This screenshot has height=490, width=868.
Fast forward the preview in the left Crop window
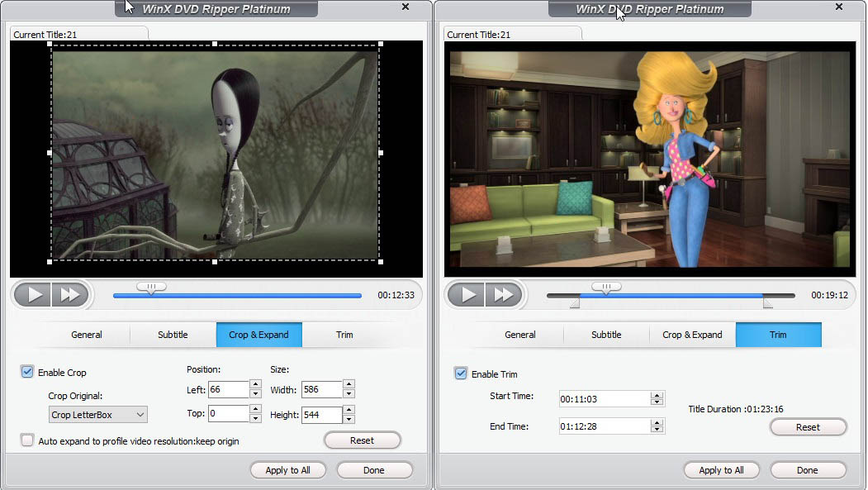click(69, 294)
